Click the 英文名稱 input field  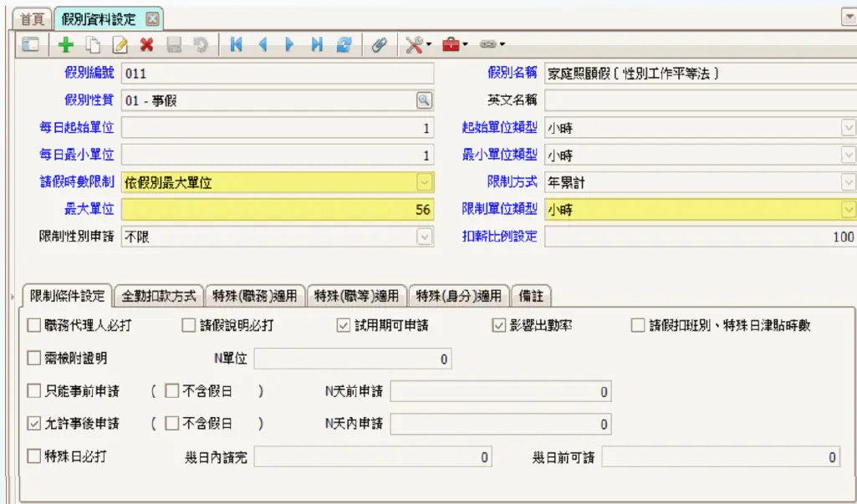click(700, 100)
